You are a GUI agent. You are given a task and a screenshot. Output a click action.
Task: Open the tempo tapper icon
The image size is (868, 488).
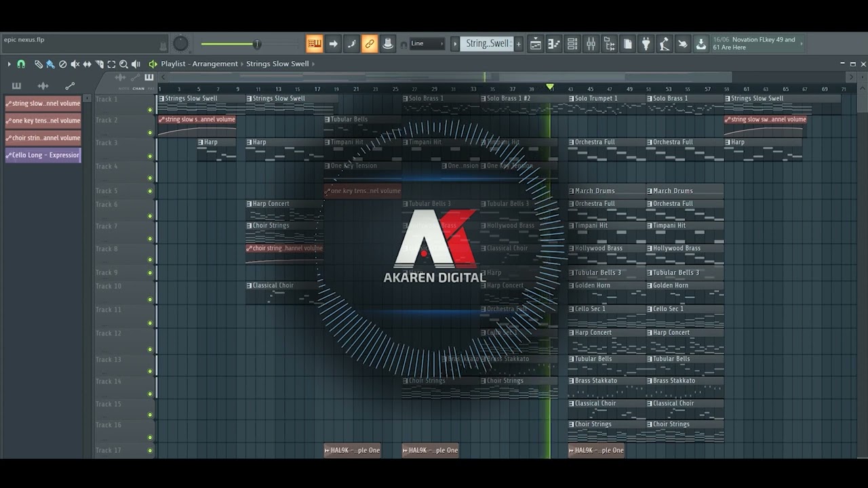coord(664,44)
